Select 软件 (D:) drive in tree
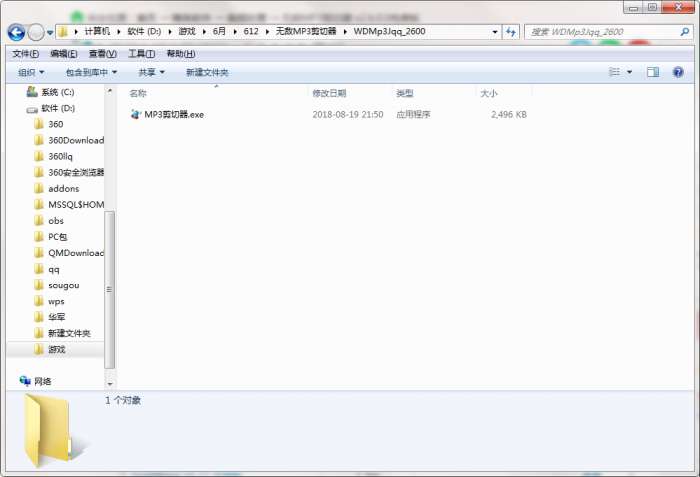 [50, 108]
